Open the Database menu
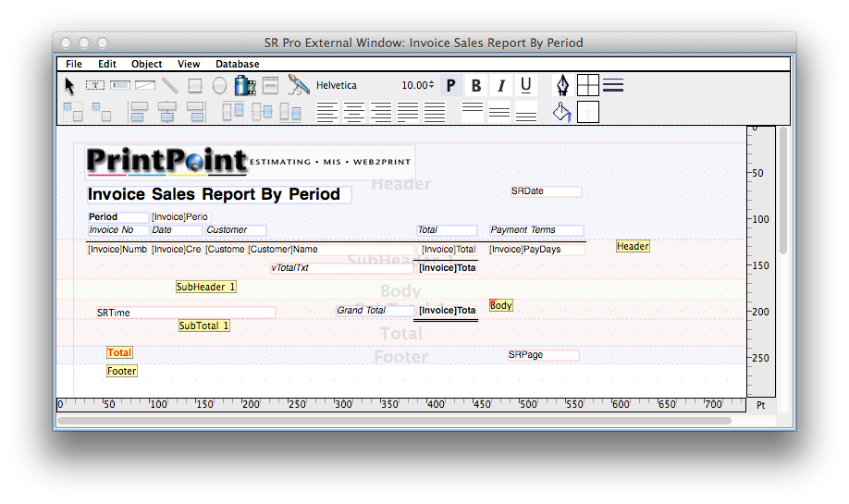Screen dimensions: 849x504 (237, 64)
